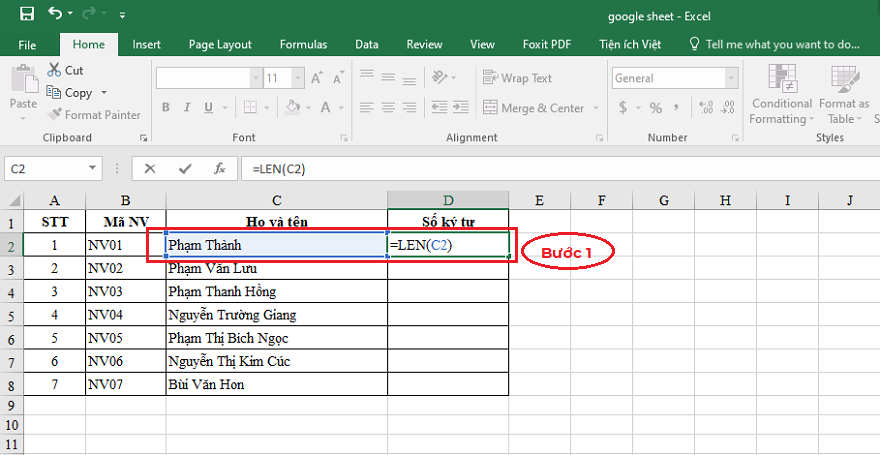Click the Bottom Align icon
Viewport: 880px width, 455px height.
[x=410, y=80]
